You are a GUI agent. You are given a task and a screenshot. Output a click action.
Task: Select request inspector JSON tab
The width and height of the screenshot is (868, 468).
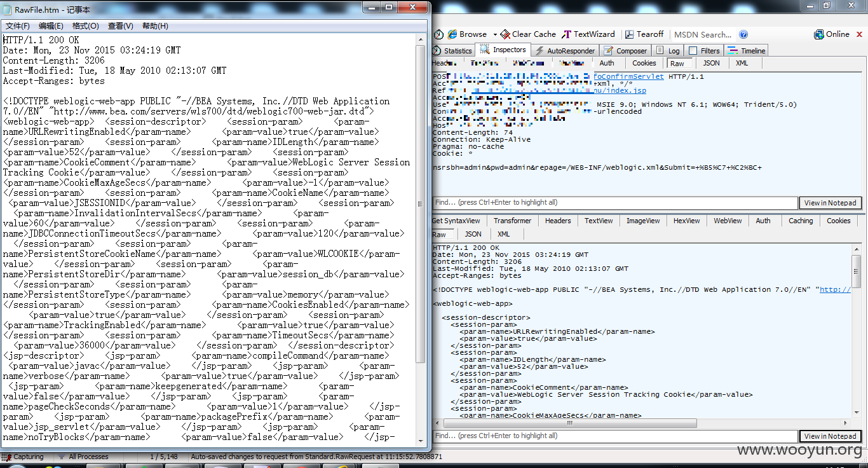(711, 63)
